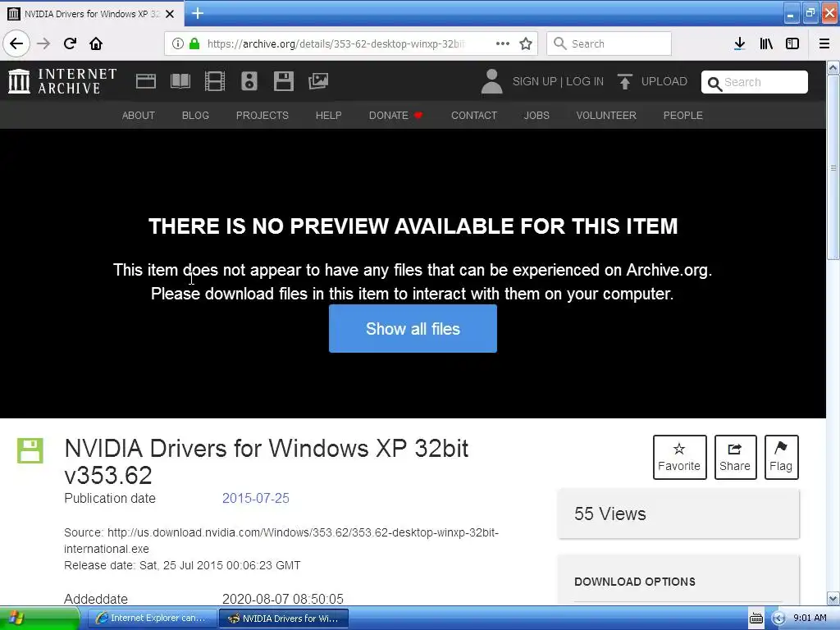Open the Audio speaker icon
Image resolution: width=840 pixels, height=630 pixels.
249,81
